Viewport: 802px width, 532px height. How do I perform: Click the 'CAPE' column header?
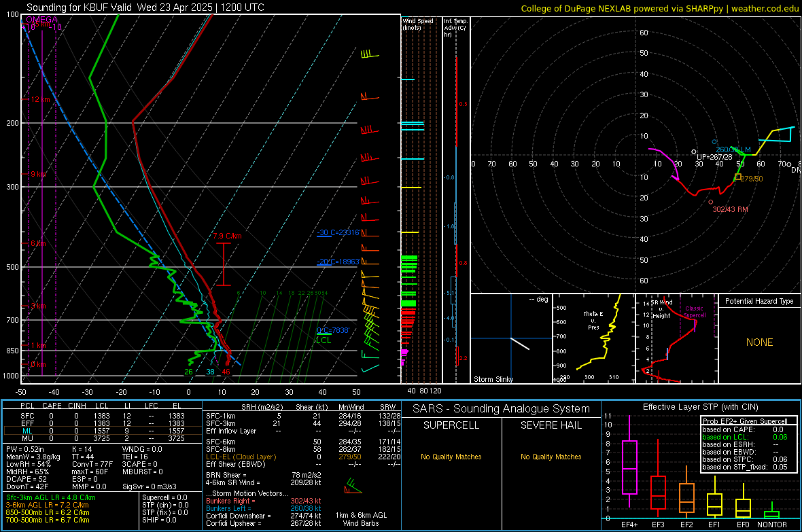click(52, 406)
